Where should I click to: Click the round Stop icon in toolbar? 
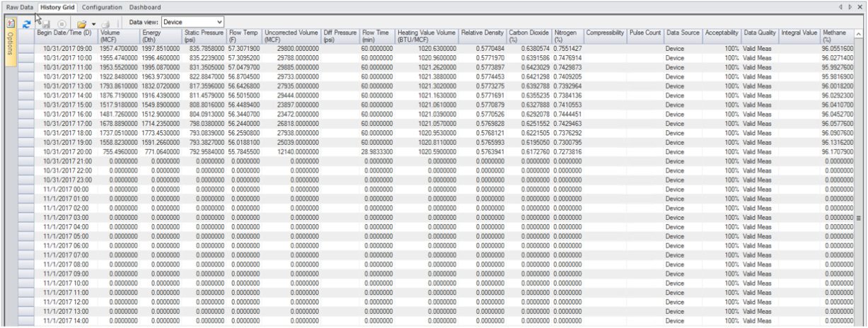pos(62,23)
